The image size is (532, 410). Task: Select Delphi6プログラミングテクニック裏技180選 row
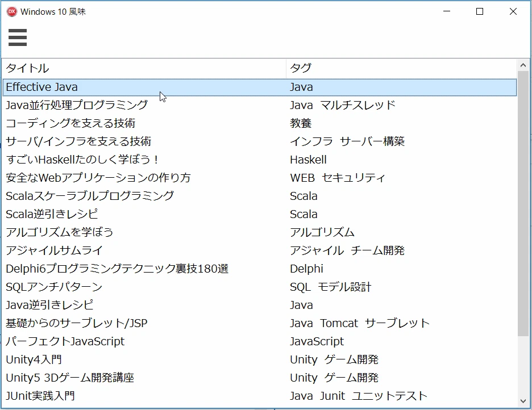click(260, 269)
